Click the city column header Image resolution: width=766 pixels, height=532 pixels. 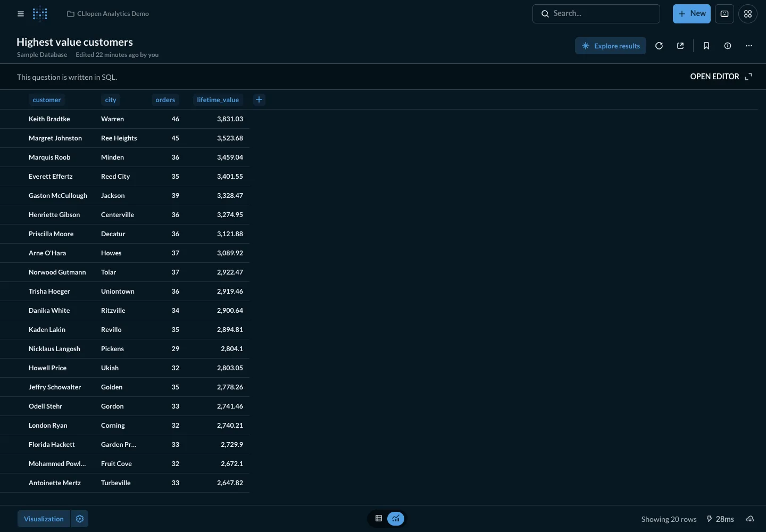(x=111, y=99)
